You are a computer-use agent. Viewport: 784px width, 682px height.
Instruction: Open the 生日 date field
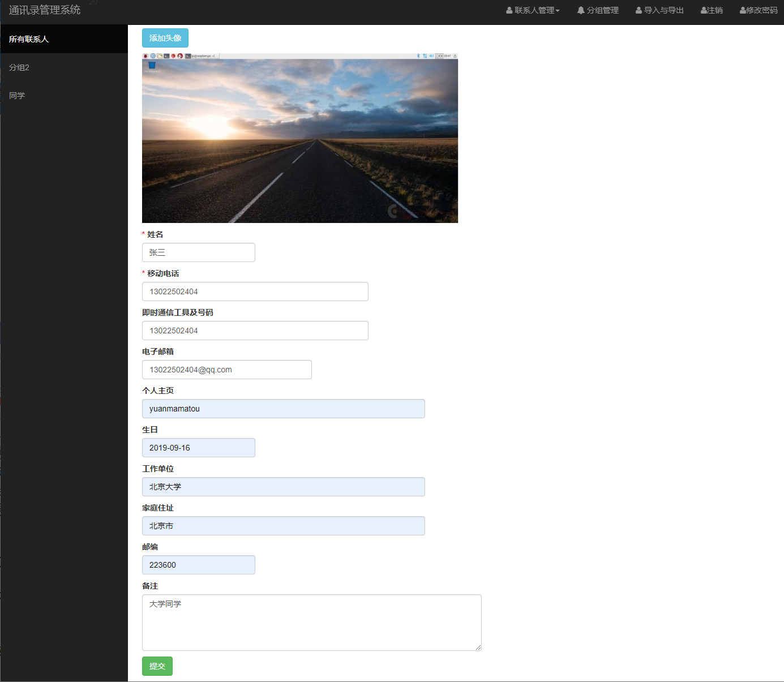[198, 448]
